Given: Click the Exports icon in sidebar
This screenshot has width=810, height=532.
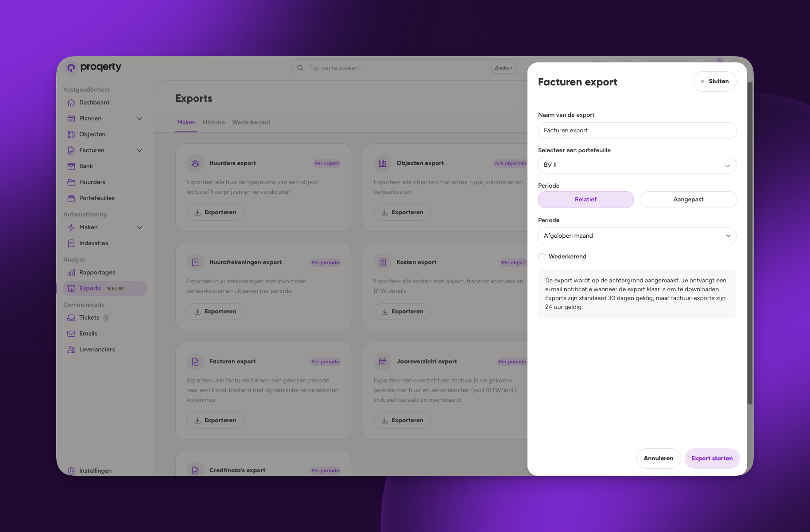Looking at the screenshot, I should (71, 289).
